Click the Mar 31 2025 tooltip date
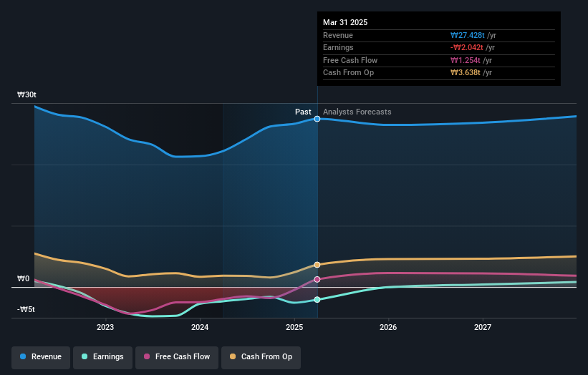 (345, 22)
